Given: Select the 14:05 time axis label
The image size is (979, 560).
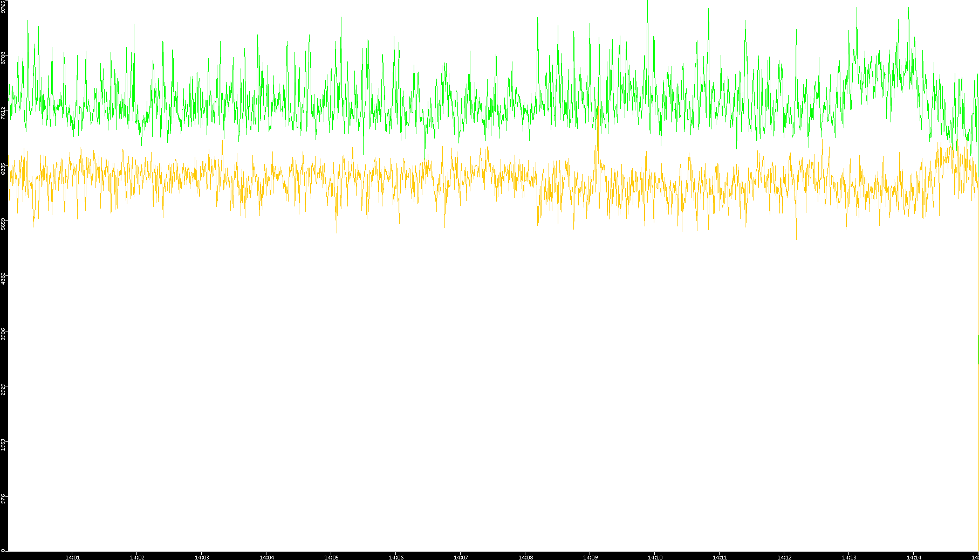Looking at the screenshot, I should (x=331, y=557).
